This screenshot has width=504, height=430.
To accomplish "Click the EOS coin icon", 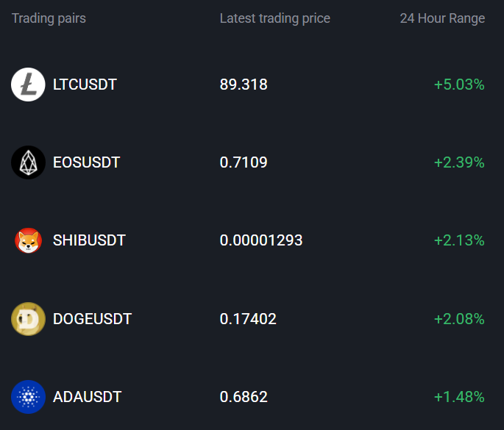I will coord(28,162).
